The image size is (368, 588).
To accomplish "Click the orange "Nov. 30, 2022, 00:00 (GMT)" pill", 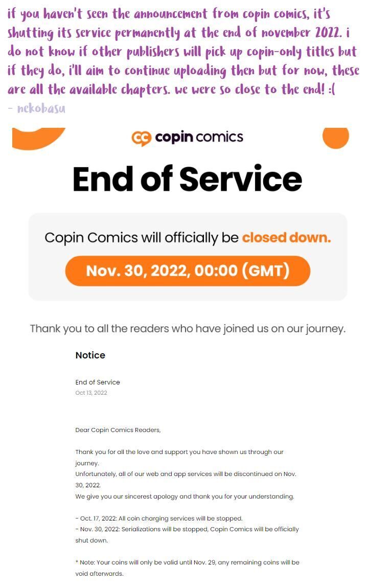I will click(x=188, y=271).
